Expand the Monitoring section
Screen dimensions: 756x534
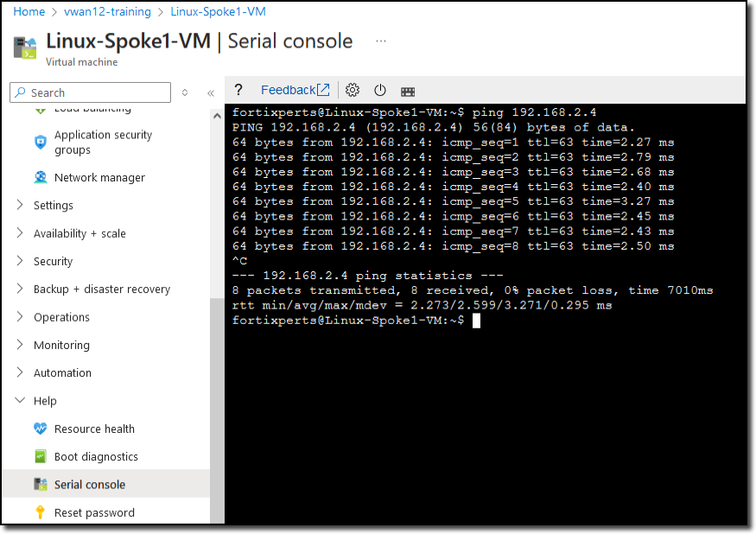pos(61,346)
